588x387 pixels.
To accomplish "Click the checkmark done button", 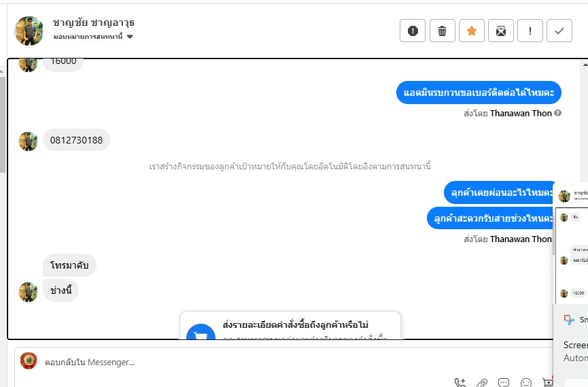I will 559,31.
